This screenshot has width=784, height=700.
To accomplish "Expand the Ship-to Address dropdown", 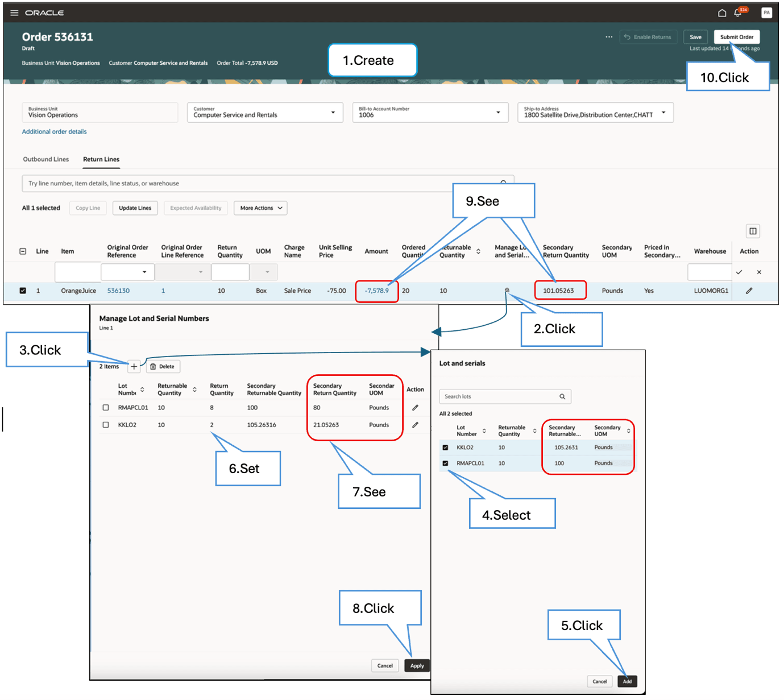I will tap(663, 113).
